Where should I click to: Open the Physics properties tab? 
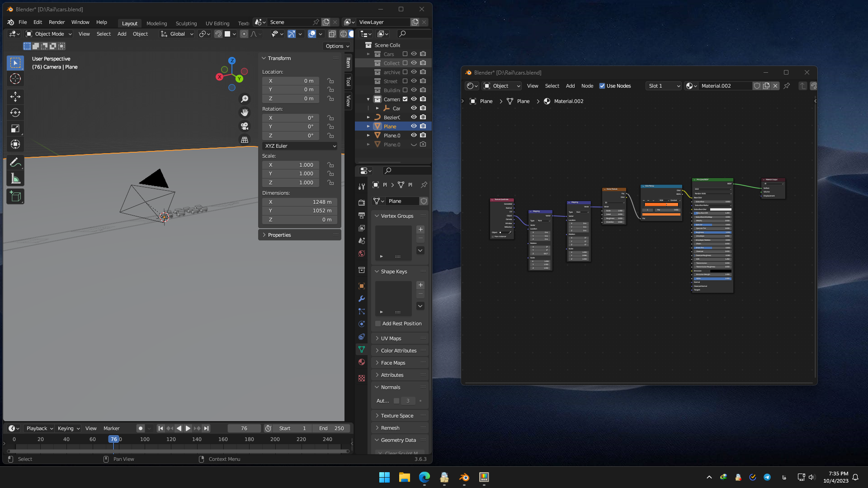click(x=361, y=324)
